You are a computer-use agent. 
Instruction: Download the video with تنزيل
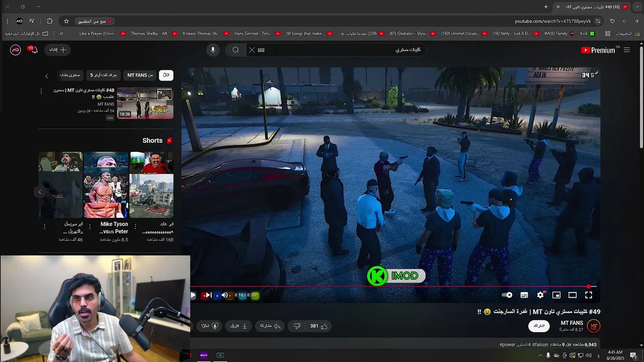pyautogui.click(x=238, y=326)
